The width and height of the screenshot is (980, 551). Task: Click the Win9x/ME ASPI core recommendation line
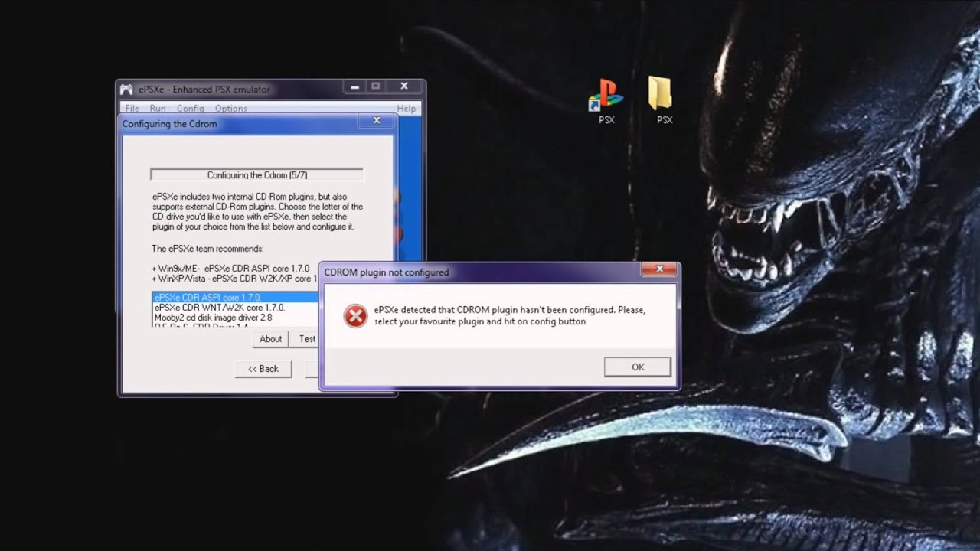(230, 269)
